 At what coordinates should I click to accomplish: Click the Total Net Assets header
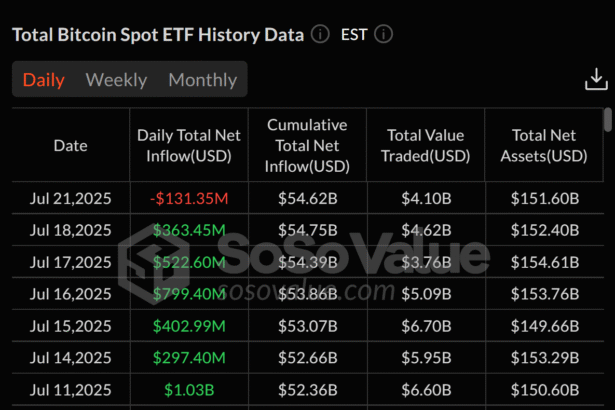click(x=545, y=146)
